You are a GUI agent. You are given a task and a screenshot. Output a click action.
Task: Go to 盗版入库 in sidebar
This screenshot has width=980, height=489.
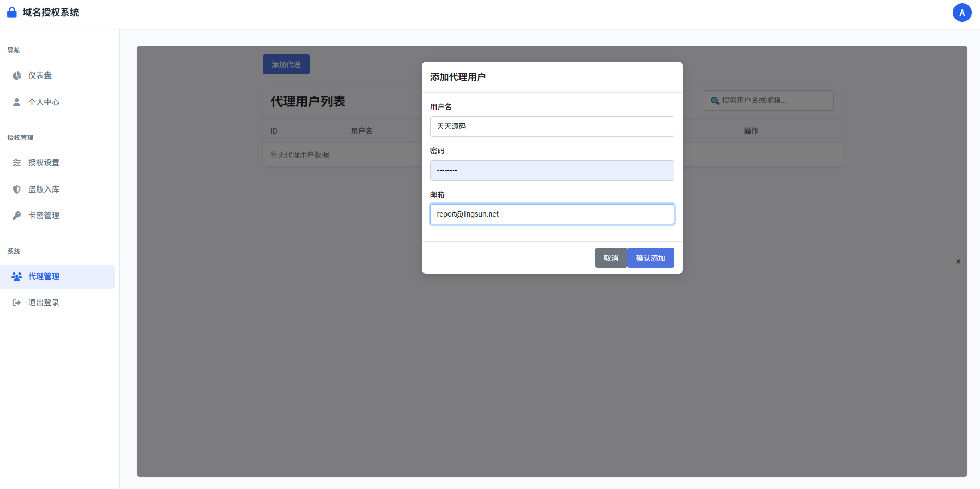[x=44, y=189]
